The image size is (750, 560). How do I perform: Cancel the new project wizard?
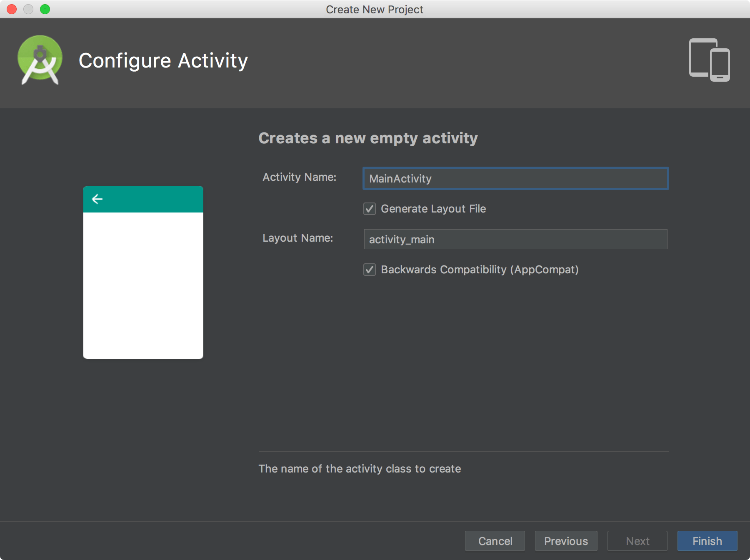point(495,541)
